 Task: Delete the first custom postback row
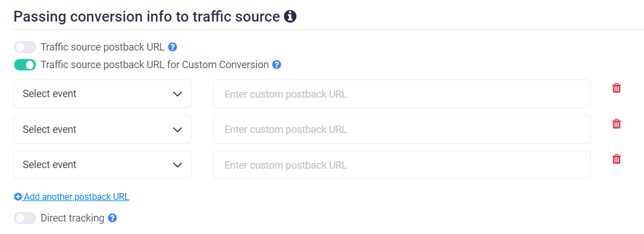(x=616, y=88)
